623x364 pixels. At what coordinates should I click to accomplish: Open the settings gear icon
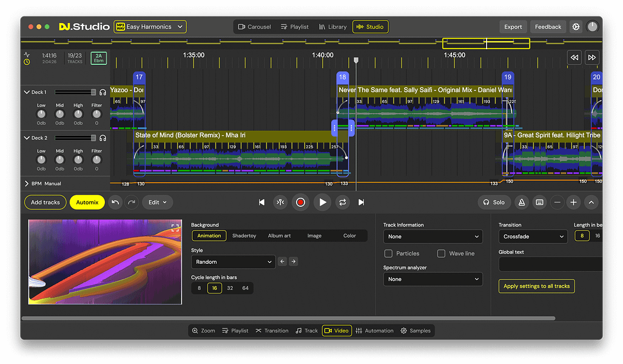(x=576, y=27)
